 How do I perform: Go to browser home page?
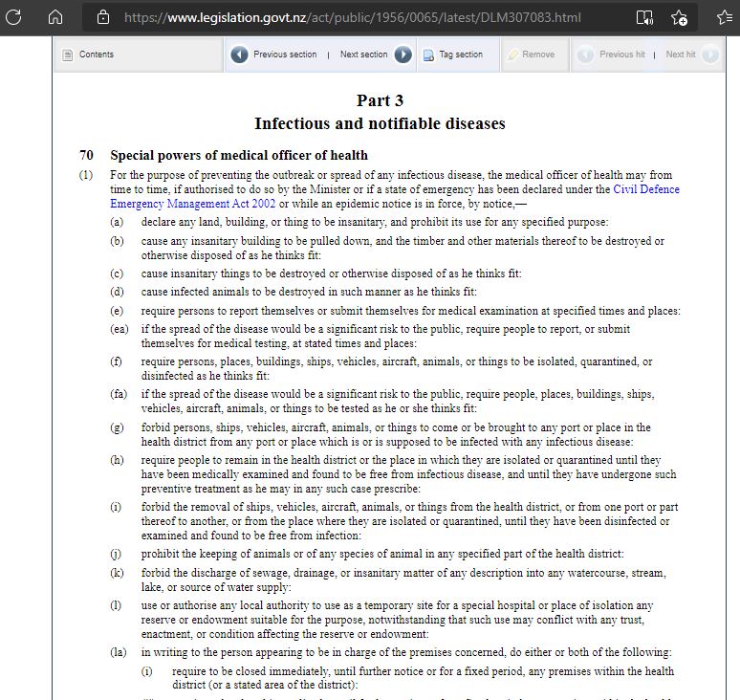coord(55,17)
